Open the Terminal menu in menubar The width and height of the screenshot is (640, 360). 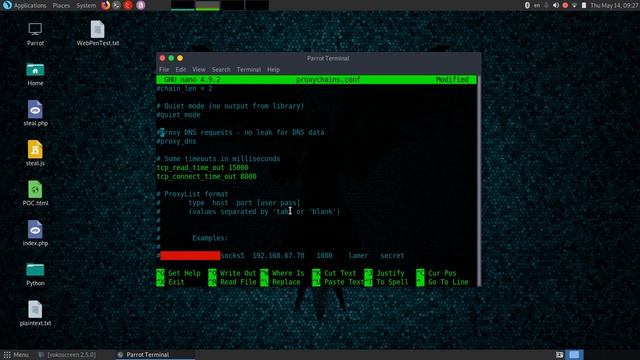click(x=249, y=70)
